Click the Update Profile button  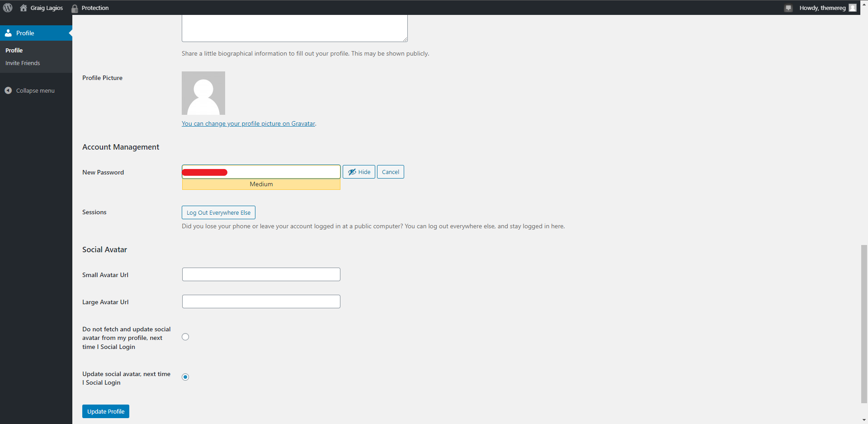pyautogui.click(x=106, y=411)
